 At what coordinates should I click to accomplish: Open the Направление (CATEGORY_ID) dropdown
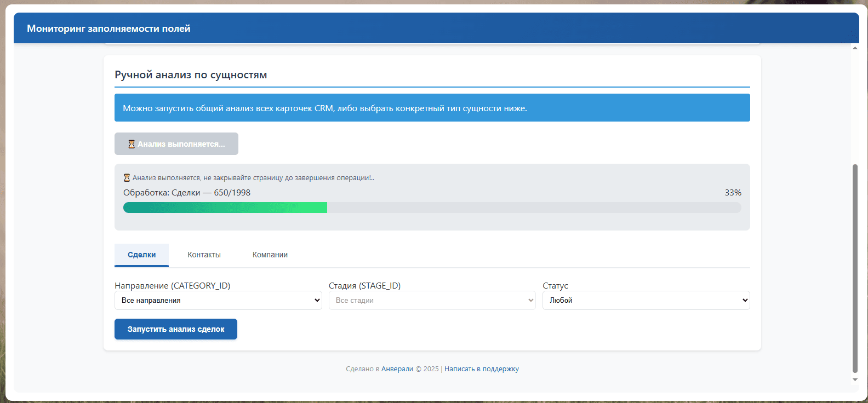[218, 300]
